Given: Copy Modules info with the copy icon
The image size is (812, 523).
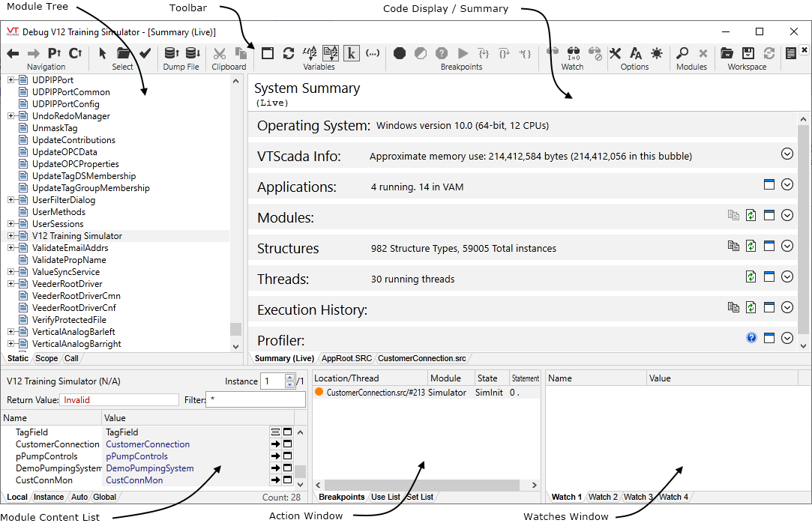Looking at the screenshot, I should point(733,215).
